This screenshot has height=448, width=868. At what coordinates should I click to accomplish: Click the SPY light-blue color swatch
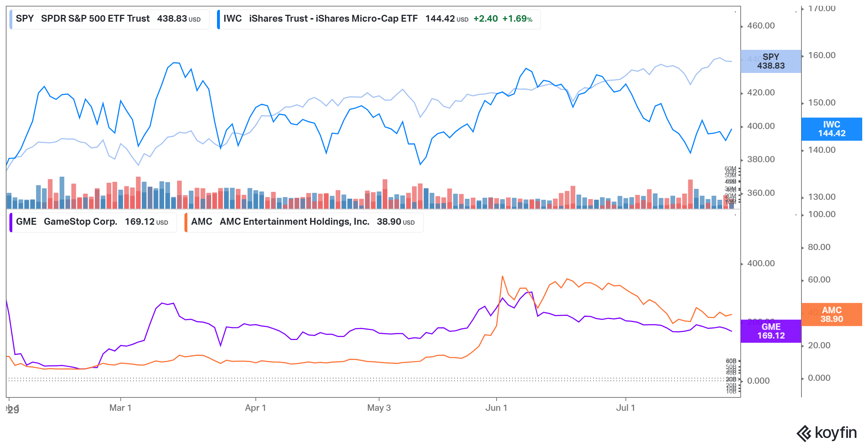tap(11, 20)
